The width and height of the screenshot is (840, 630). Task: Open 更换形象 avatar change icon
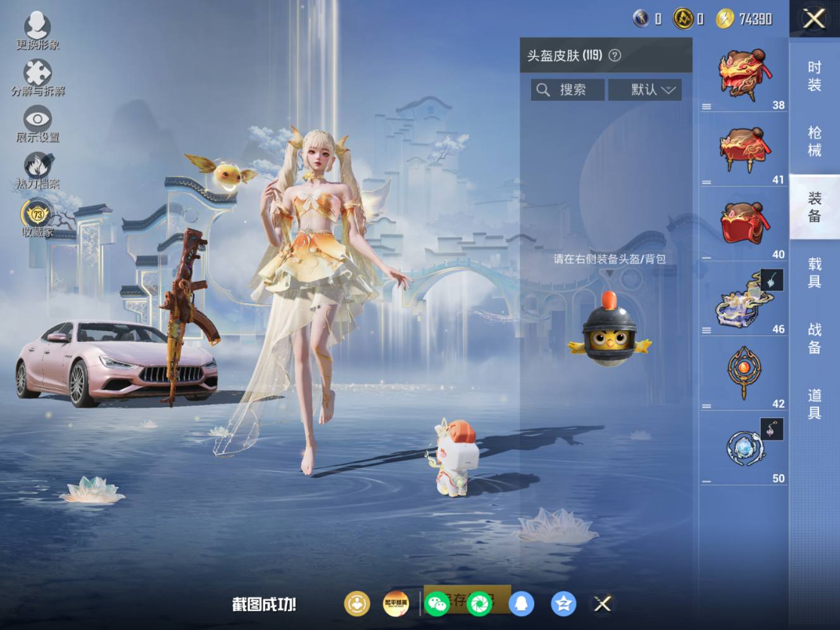(37, 26)
